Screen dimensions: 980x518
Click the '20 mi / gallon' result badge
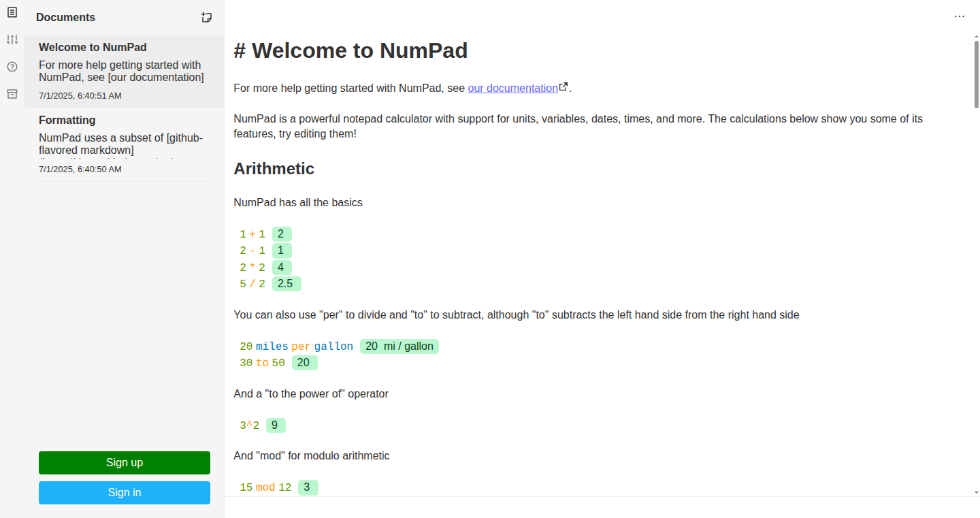pos(399,346)
